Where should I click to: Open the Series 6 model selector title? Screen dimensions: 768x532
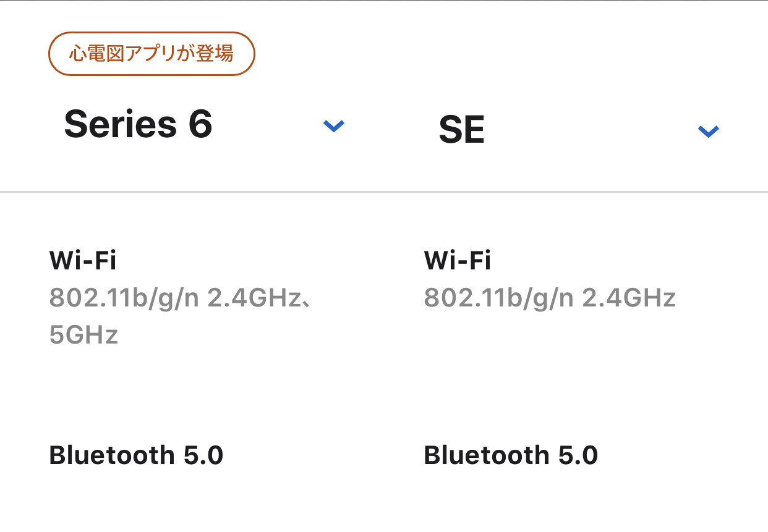[138, 124]
